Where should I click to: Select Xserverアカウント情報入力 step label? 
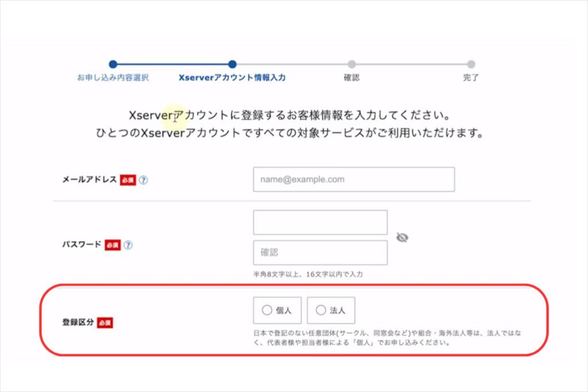232,77
